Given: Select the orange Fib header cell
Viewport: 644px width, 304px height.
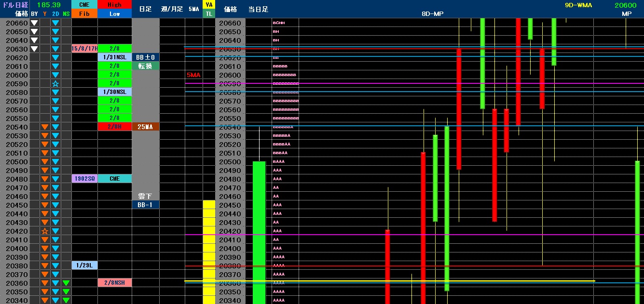Looking at the screenshot, I should (84, 14).
